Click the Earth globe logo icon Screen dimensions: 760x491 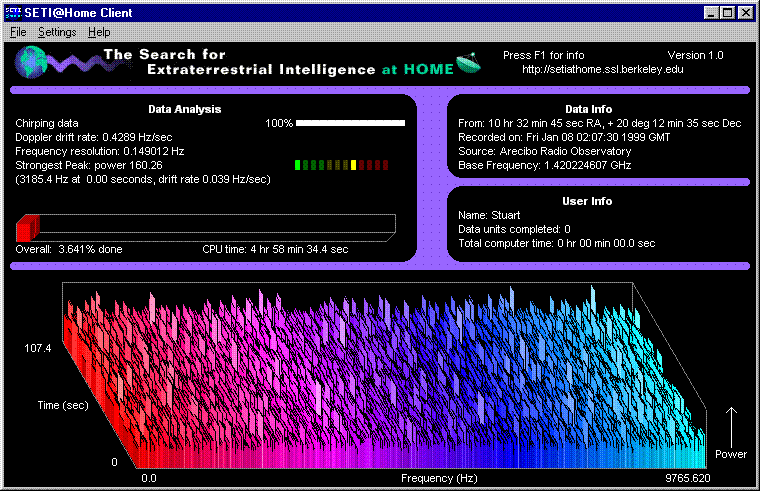(x=31, y=62)
